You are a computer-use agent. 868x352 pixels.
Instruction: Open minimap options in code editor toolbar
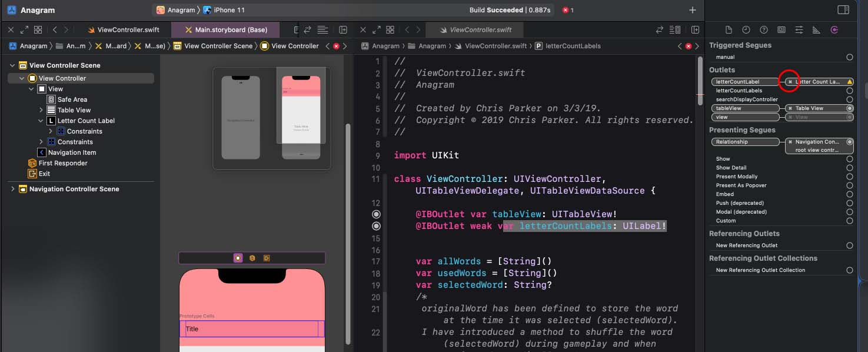(x=675, y=29)
